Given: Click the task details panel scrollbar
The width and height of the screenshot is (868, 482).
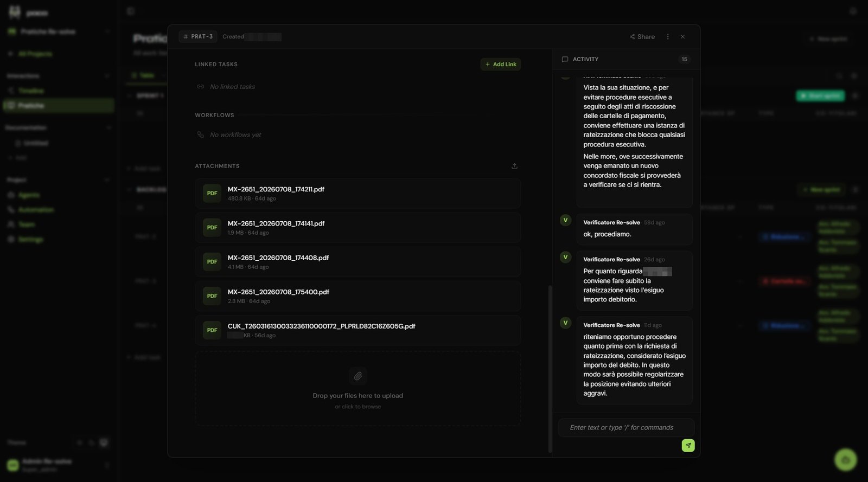Looking at the screenshot, I should click(550, 369).
